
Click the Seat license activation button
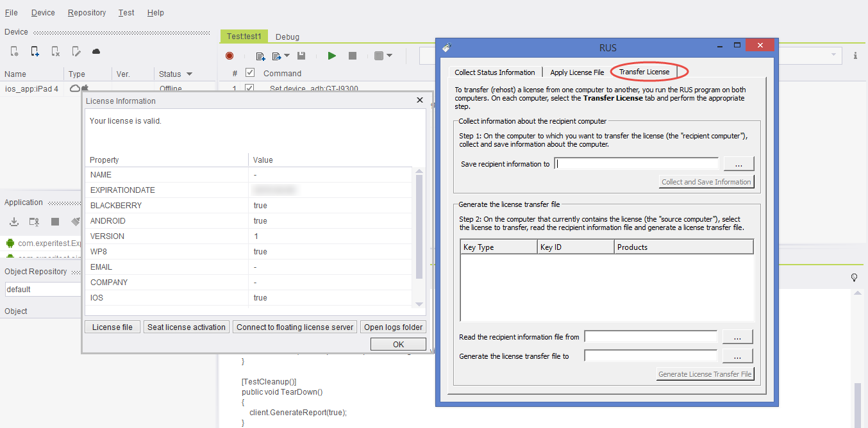tap(187, 327)
